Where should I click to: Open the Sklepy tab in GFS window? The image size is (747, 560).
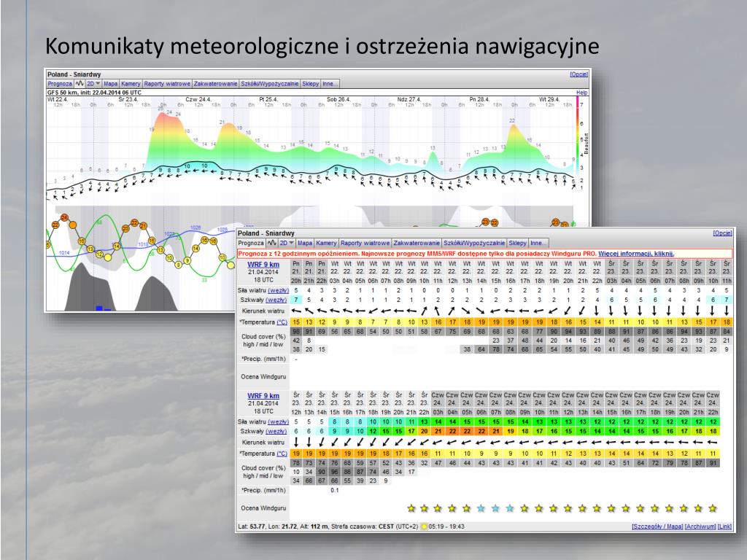[310, 83]
